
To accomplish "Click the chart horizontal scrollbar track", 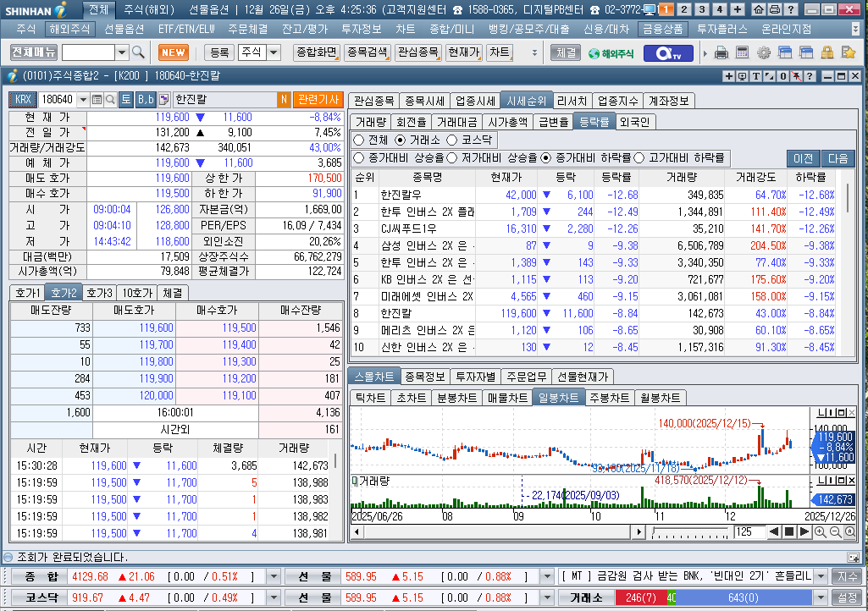I will pos(496,531).
